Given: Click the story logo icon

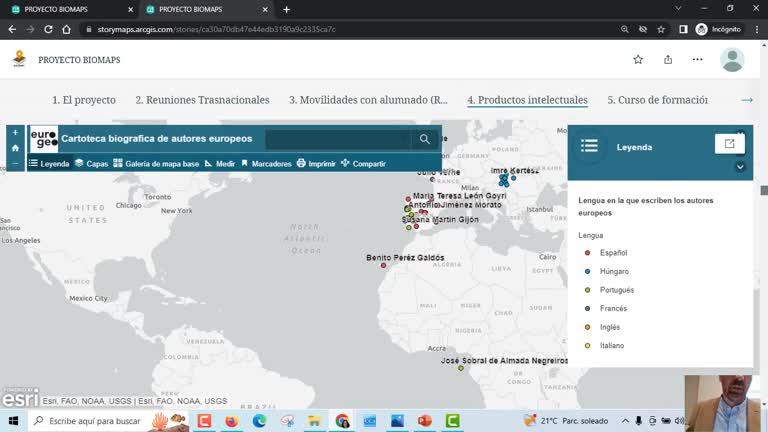Looking at the screenshot, I should point(20,59).
